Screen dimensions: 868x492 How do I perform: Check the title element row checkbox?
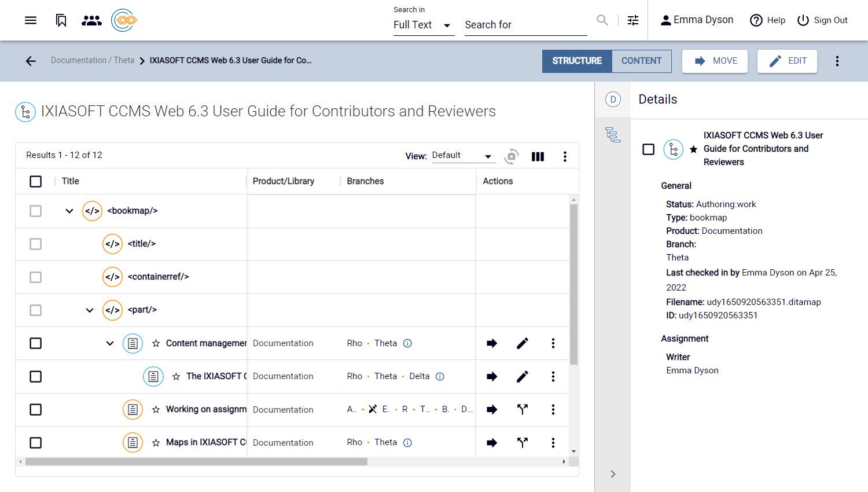[35, 244]
